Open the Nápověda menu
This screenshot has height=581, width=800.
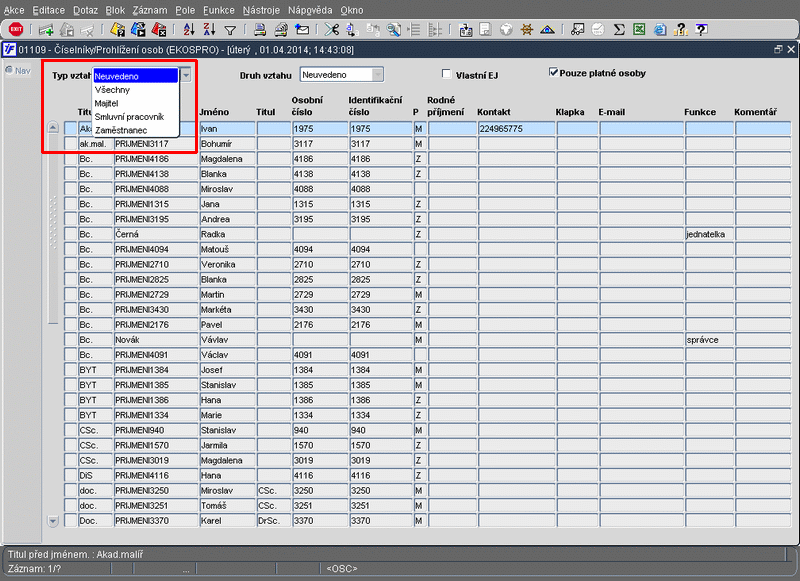(x=309, y=9)
